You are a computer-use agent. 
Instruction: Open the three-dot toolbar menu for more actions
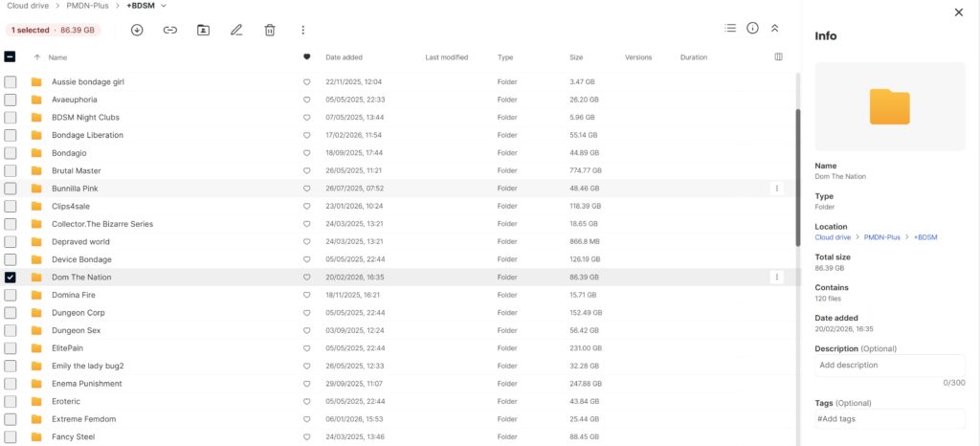click(303, 30)
